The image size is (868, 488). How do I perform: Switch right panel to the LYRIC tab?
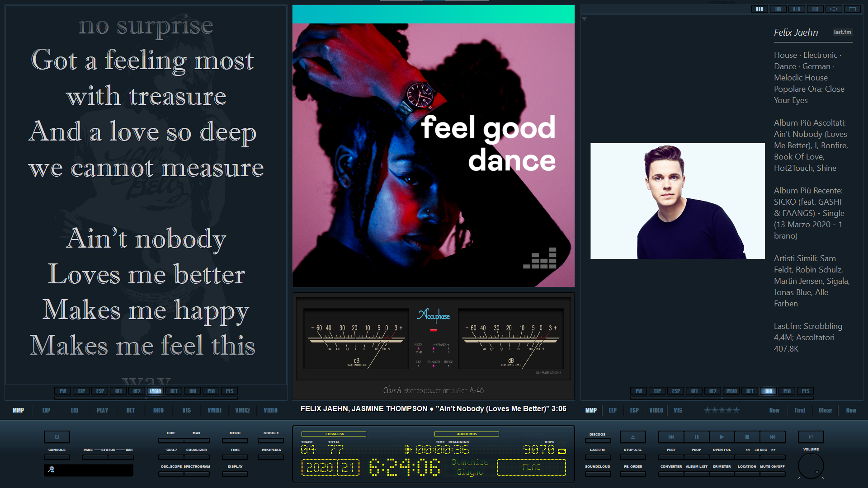(x=731, y=391)
